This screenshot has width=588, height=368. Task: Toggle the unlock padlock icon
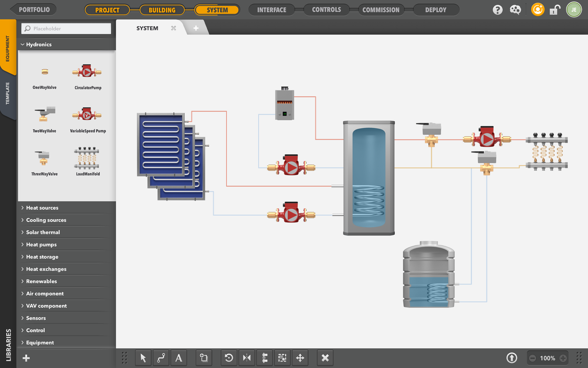[x=555, y=10]
